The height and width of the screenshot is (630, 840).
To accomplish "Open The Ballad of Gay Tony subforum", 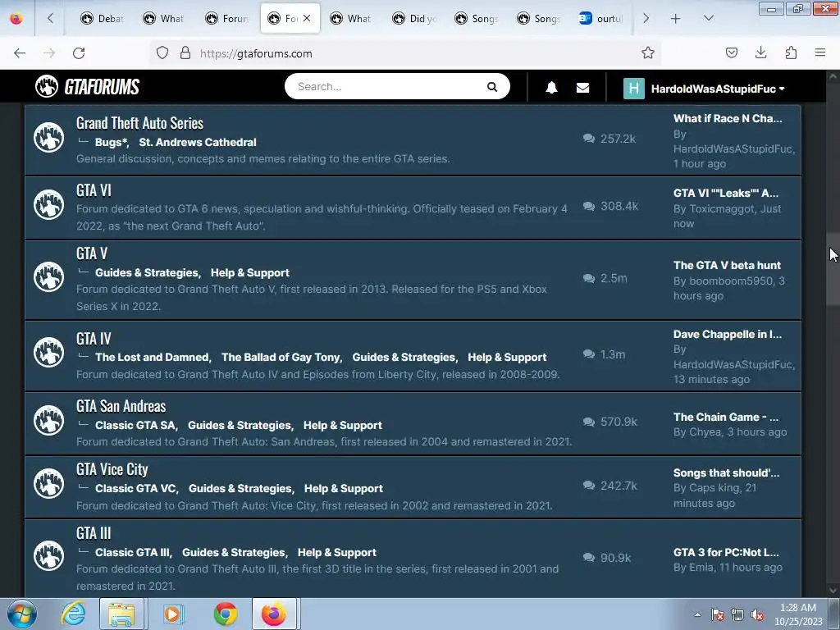I will [281, 358].
